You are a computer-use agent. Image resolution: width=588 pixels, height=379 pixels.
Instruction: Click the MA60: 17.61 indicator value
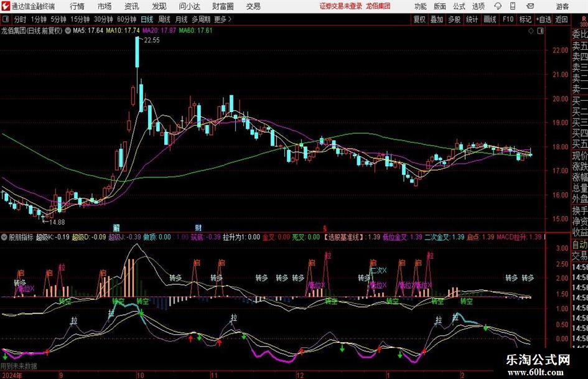(x=196, y=30)
